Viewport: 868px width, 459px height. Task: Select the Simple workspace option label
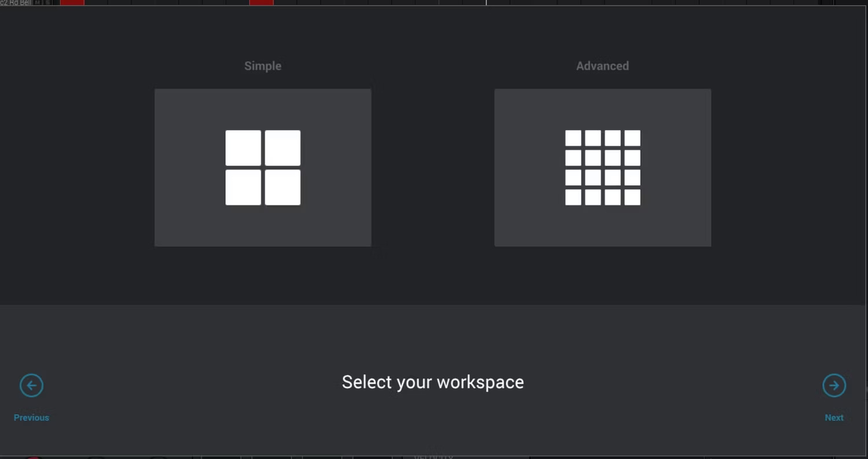tap(263, 66)
